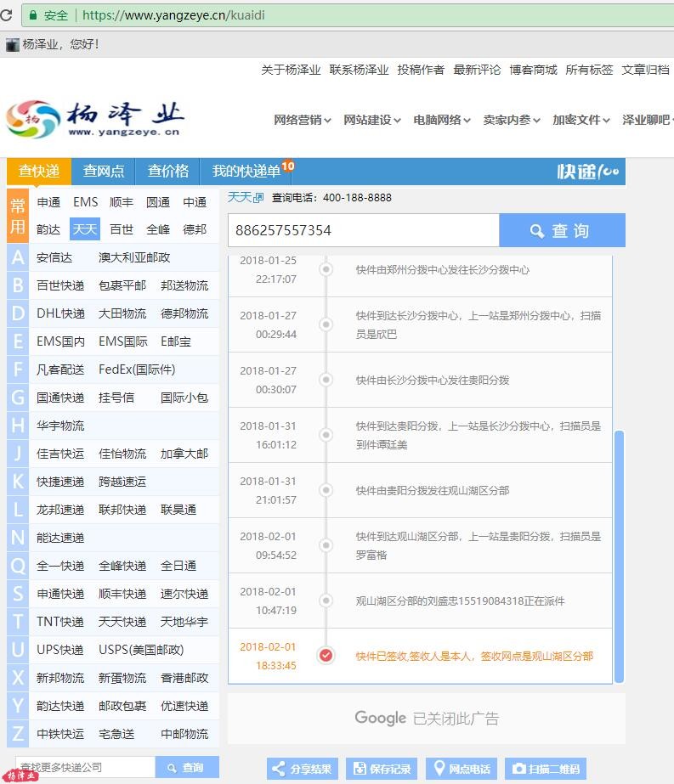Click the browser address bar URL

coord(173,15)
